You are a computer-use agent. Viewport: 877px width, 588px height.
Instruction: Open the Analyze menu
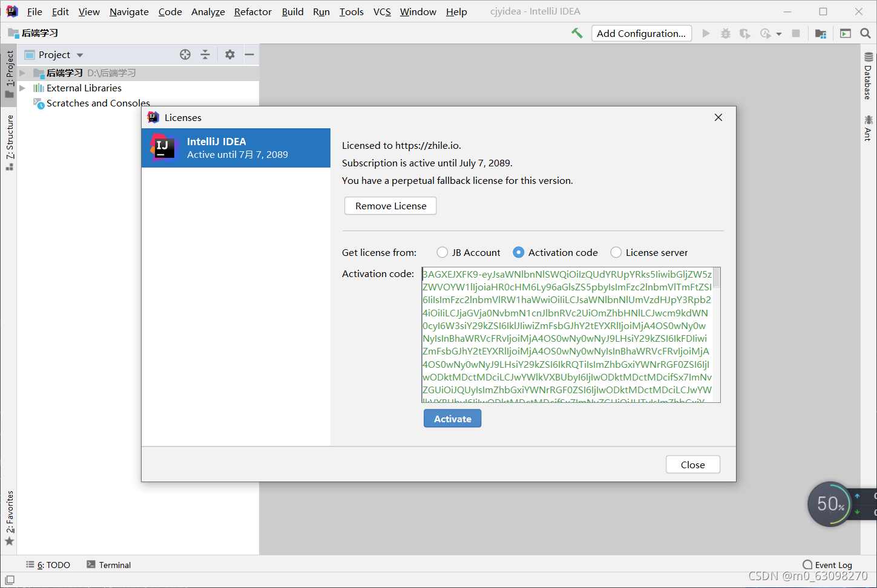click(x=208, y=11)
